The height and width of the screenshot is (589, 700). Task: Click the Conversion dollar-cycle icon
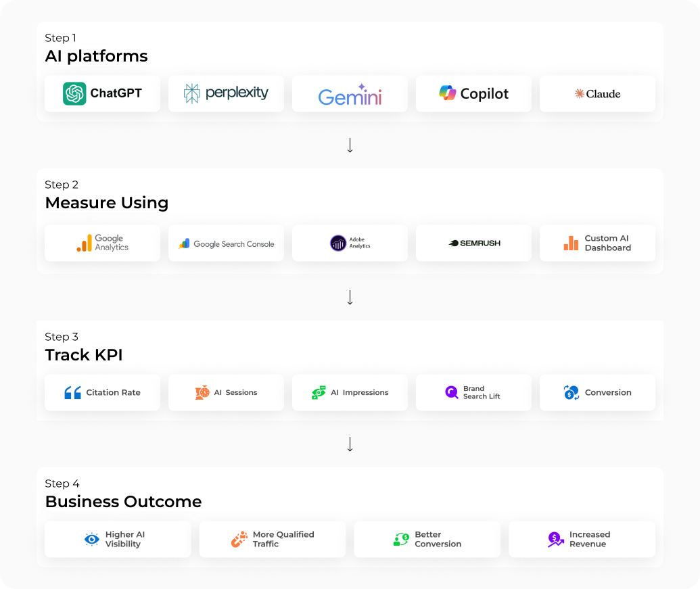[x=571, y=393]
